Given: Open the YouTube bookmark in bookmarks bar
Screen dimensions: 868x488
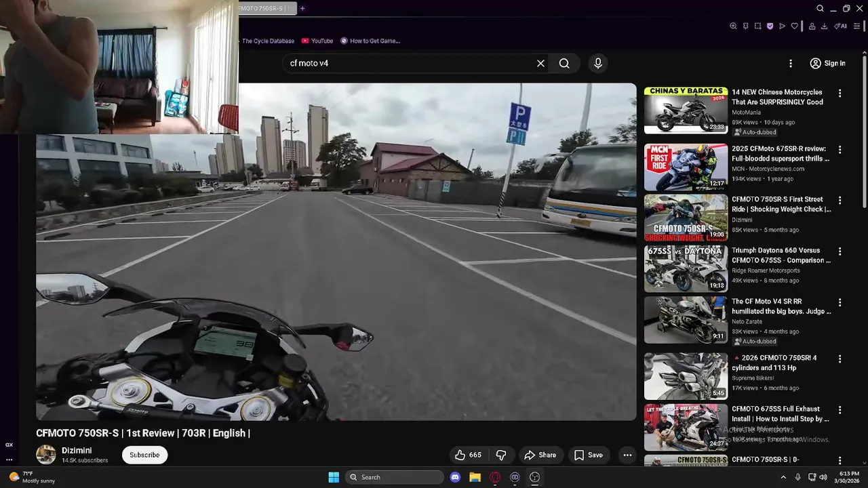Looking at the screenshot, I should tap(317, 41).
